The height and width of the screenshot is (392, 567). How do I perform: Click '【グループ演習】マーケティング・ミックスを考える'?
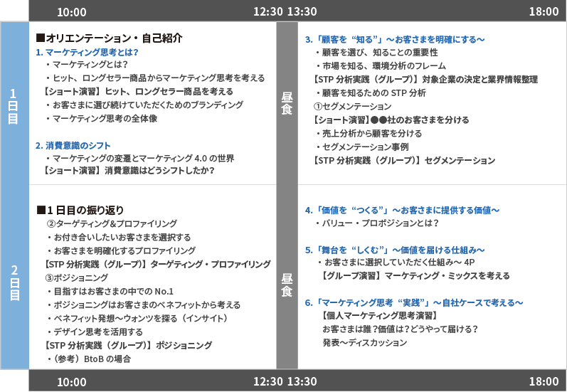(x=415, y=276)
